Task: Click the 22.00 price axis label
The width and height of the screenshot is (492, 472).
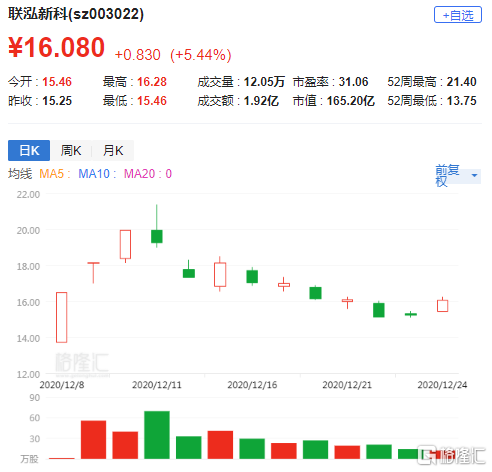Action: coord(28,195)
